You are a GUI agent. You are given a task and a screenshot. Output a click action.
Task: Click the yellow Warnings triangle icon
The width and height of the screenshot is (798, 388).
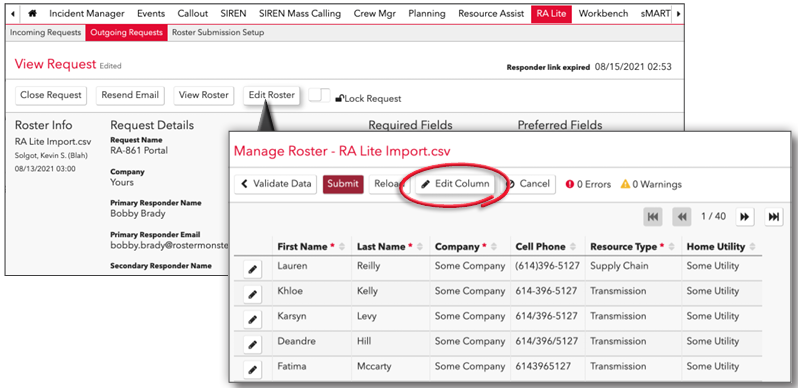pyautogui.click(x=625, y=184)
